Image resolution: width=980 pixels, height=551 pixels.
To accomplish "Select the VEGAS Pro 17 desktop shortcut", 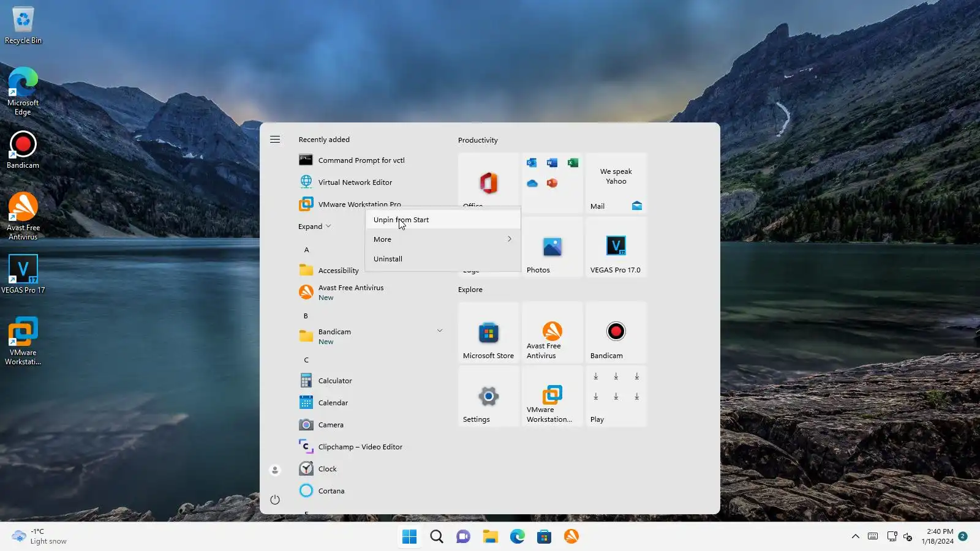I will [x=23, y=274].
